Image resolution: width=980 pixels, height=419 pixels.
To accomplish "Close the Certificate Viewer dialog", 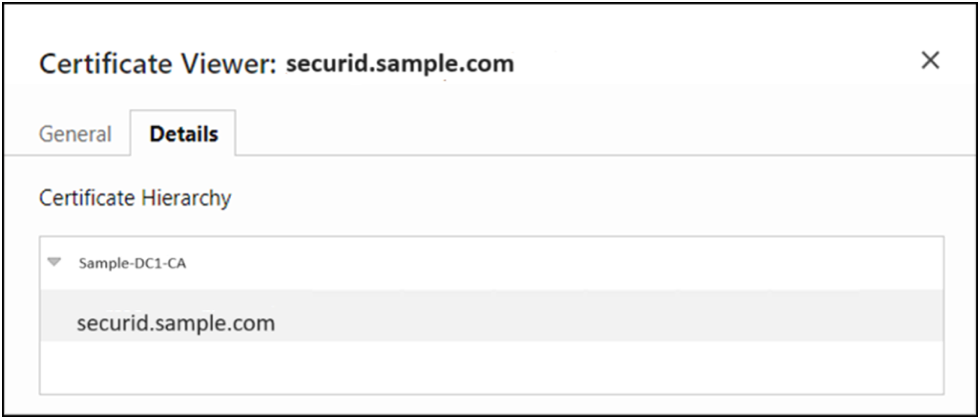I will coord(930,61).
